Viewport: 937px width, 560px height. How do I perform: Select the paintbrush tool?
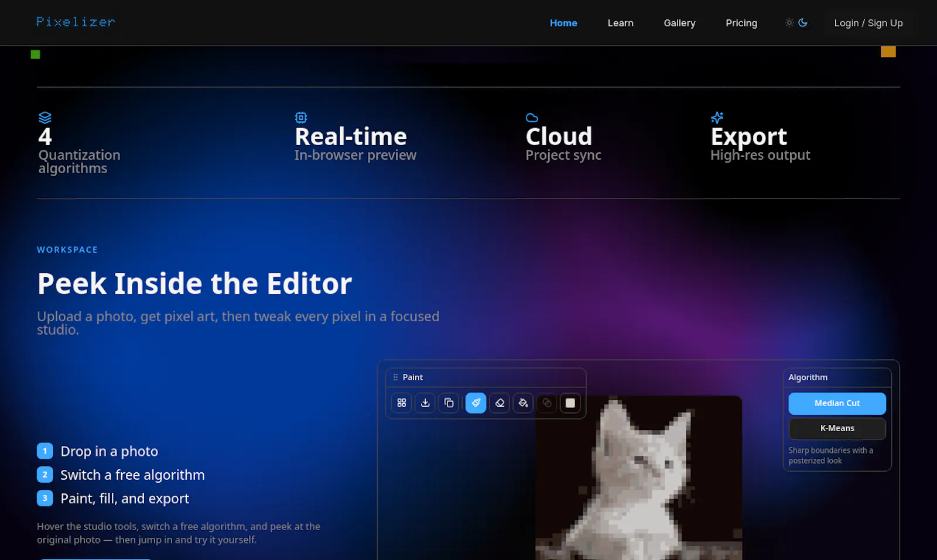(476, 403)
